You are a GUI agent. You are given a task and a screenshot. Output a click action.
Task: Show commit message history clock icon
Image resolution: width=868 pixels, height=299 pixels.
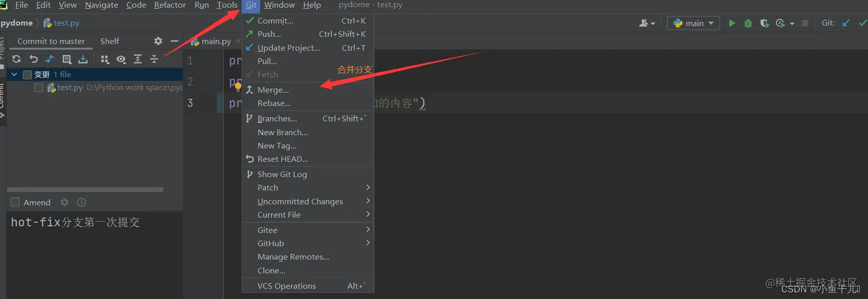click(x=82, y=202)
